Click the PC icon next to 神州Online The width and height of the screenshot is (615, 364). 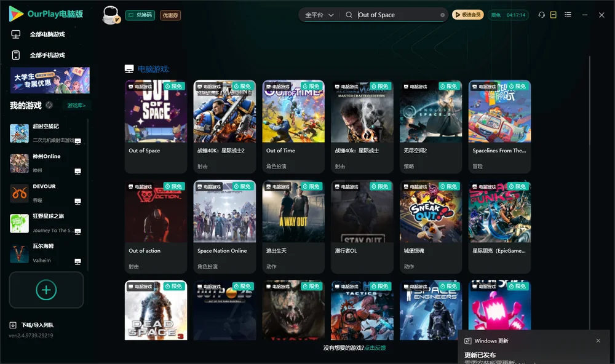click(77, 172)
